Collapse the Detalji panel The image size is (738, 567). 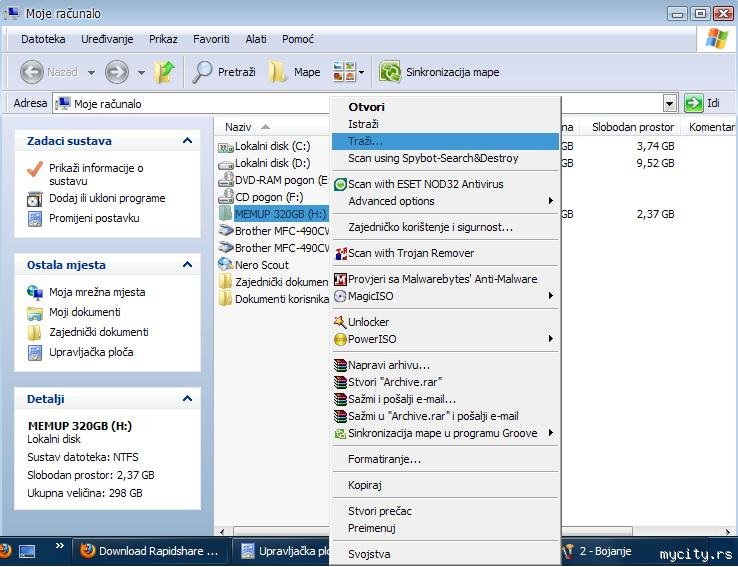click(187, 399)
